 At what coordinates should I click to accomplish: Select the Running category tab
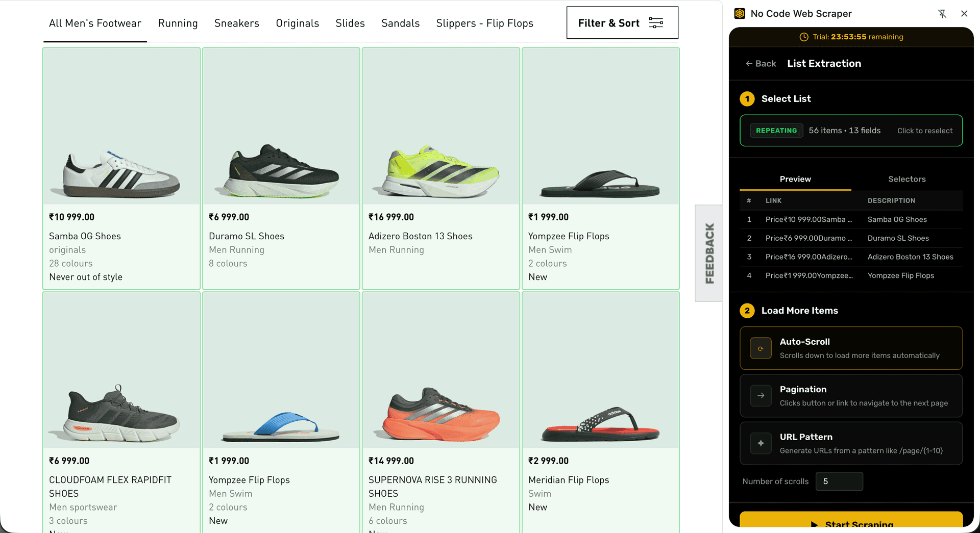click(x=178, y=23)
